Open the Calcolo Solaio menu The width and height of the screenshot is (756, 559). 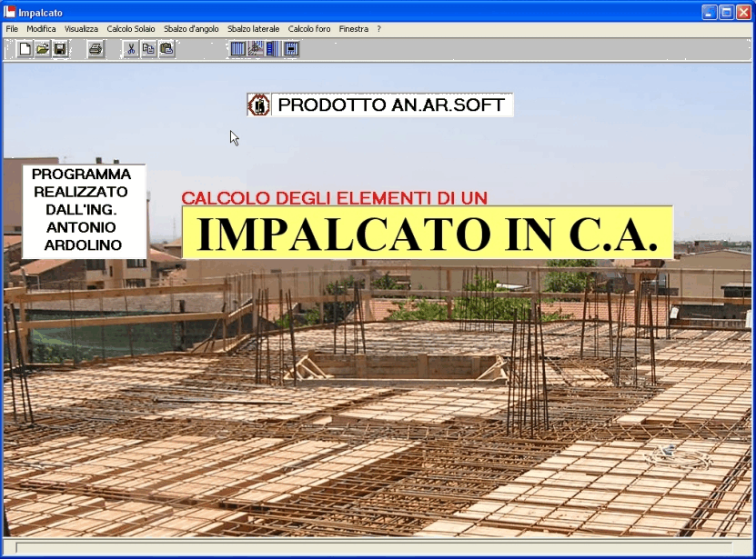click(131, 29)
